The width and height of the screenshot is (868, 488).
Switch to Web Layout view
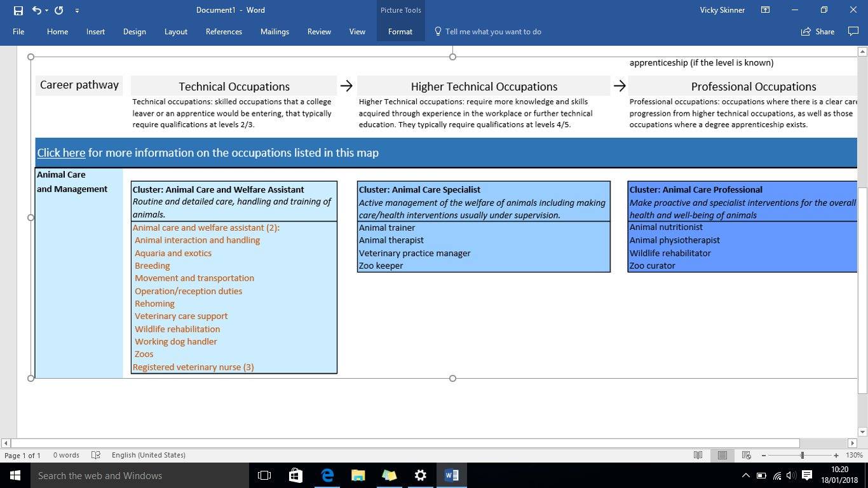coord(747,455)
